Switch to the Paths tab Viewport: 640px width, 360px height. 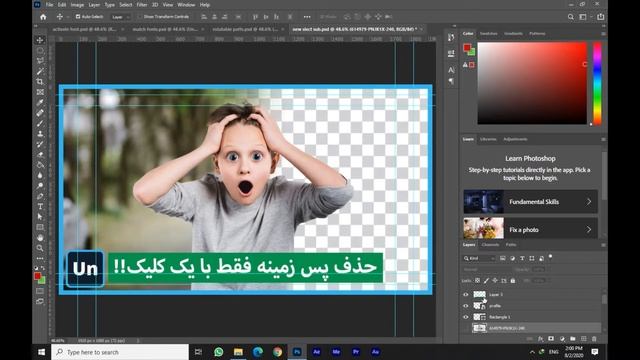pos(511,245)
